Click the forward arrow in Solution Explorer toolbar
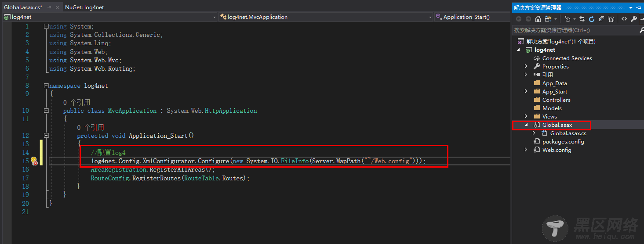The height and width of the screenshot is (244, 644). click(x=528, y=19)
